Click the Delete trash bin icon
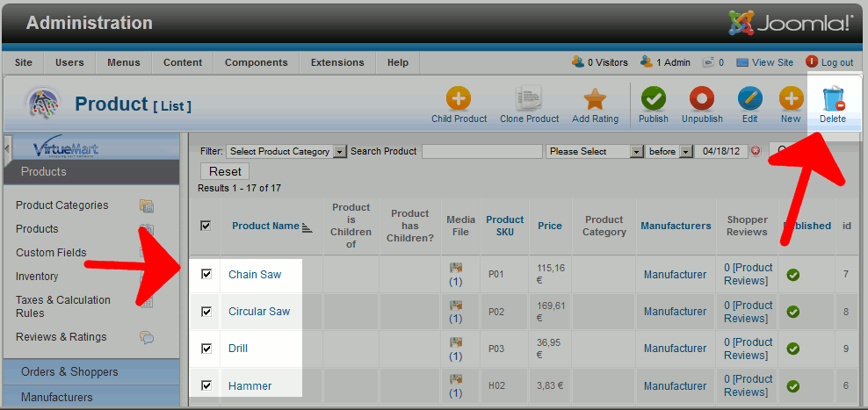The width and height of the screenshot is (868, 410). tap(833, 99)
